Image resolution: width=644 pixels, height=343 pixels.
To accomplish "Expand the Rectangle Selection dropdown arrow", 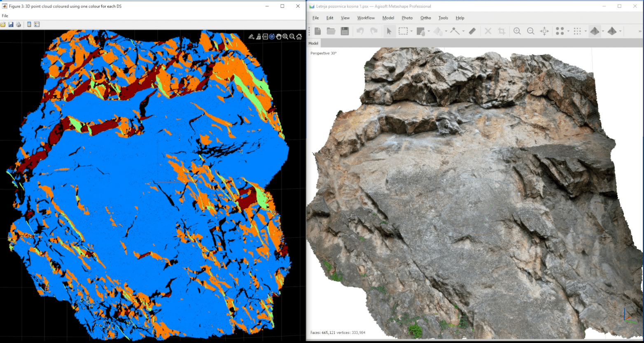I will pos(411,31).
